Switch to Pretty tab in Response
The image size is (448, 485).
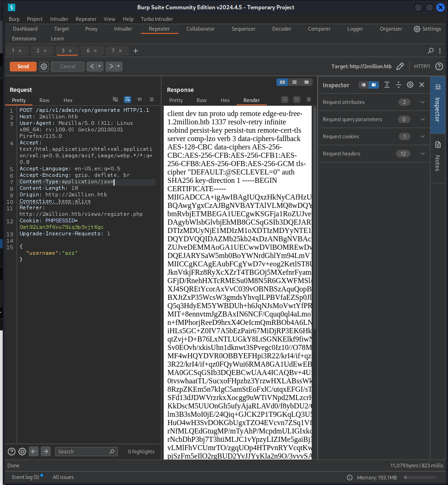coord(176,100)
